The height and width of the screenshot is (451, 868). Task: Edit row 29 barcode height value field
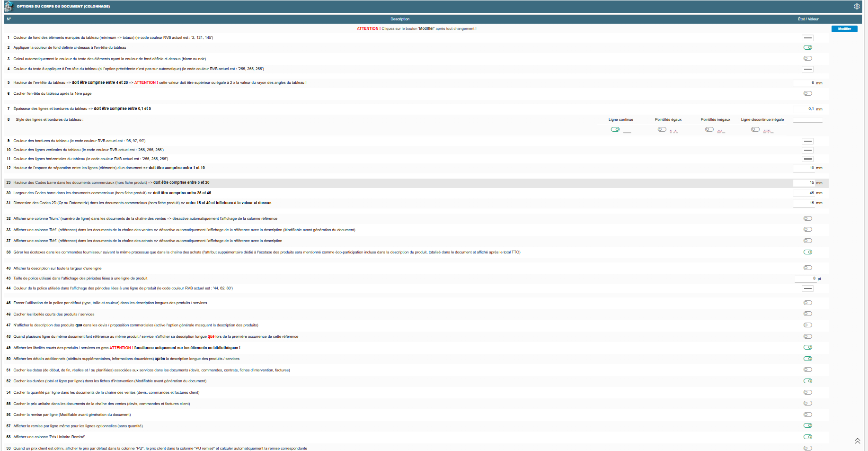coord(804,183)
